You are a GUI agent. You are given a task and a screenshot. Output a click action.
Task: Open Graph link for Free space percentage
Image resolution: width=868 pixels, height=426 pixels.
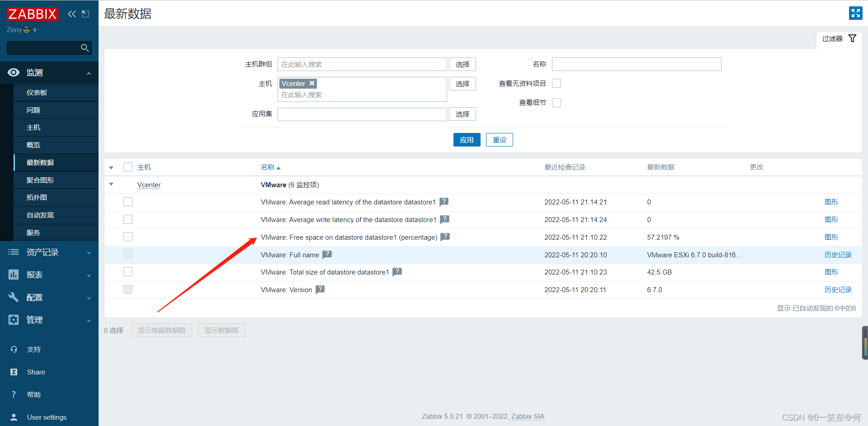(x=831, y=237)
